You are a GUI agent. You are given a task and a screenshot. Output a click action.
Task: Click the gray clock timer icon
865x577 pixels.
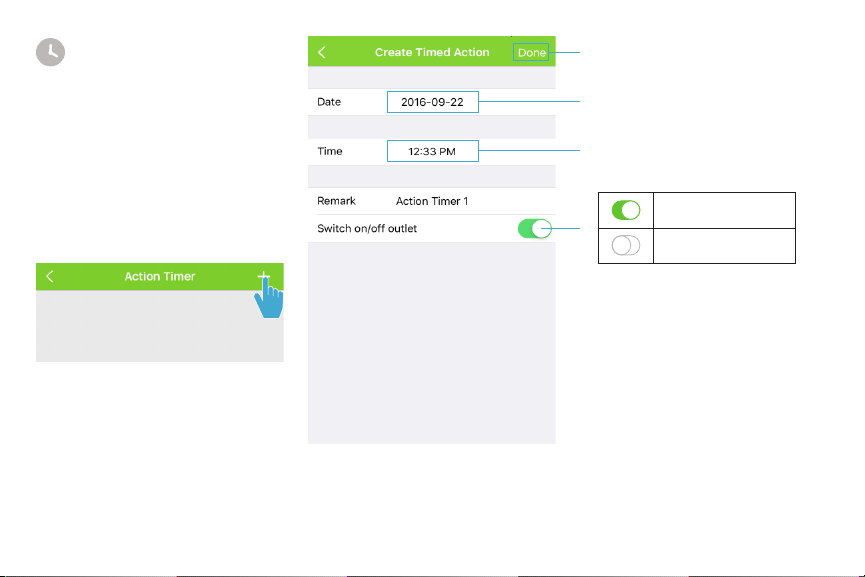[x=50, y=52]
